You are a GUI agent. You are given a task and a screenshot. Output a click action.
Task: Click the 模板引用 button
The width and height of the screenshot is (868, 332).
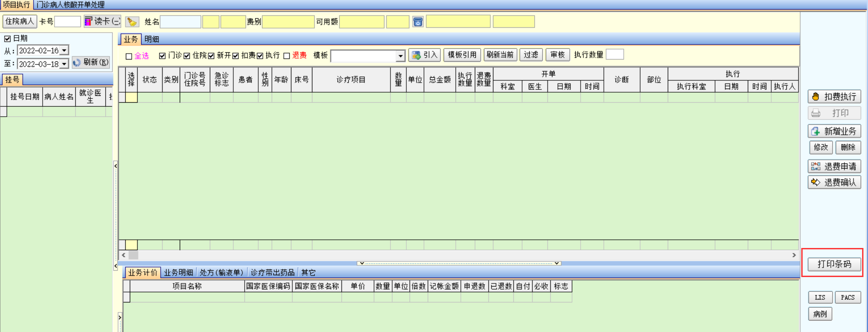[x=462, y=55]
